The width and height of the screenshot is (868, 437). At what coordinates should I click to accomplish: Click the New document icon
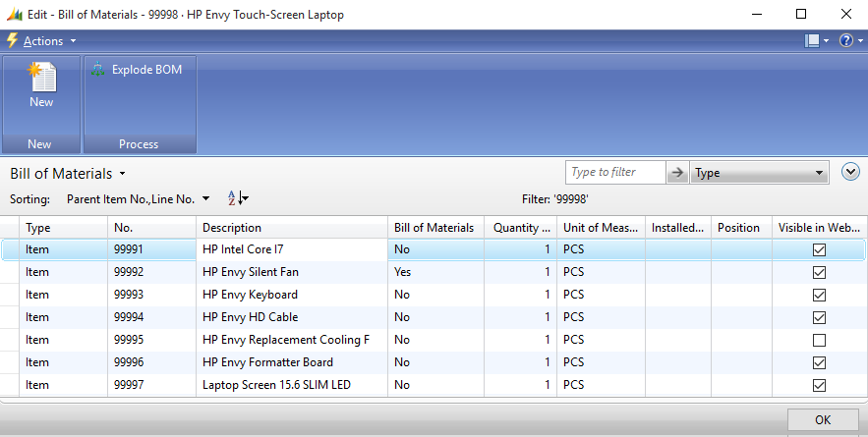pos(41,78)
